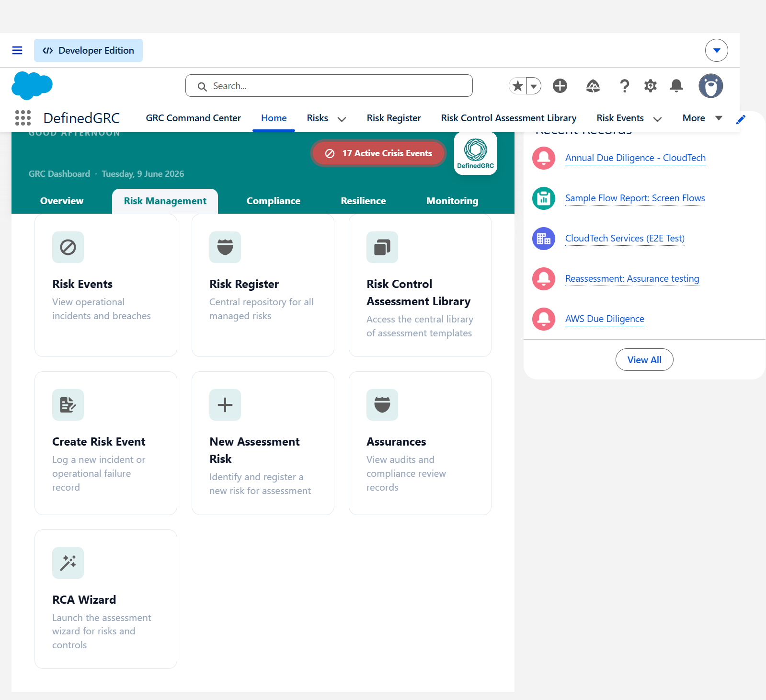Image resolution: width=766 pixels, height=700 pixels.
Task: Switch to the Resilience dashboard tab
Action: [x=363, y=201]
